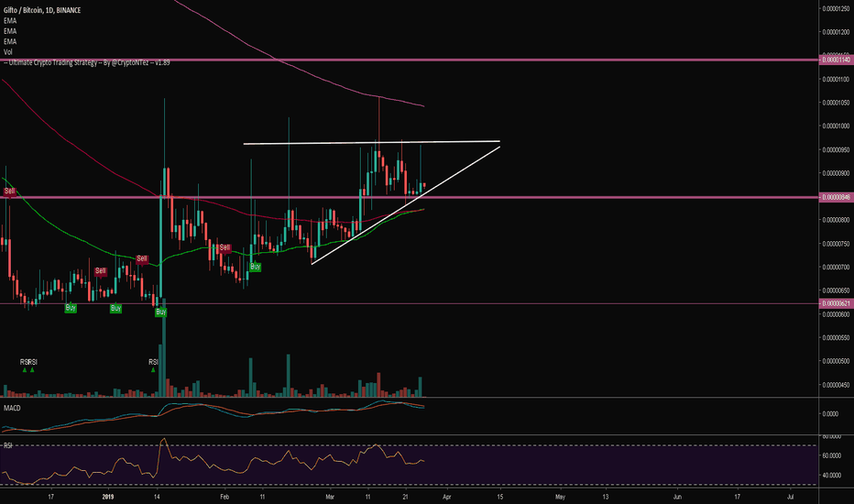This screenshot has height=504, width=854.
Task: Select the Buy marker beside the February 11 candle
Action: [256, 267]
